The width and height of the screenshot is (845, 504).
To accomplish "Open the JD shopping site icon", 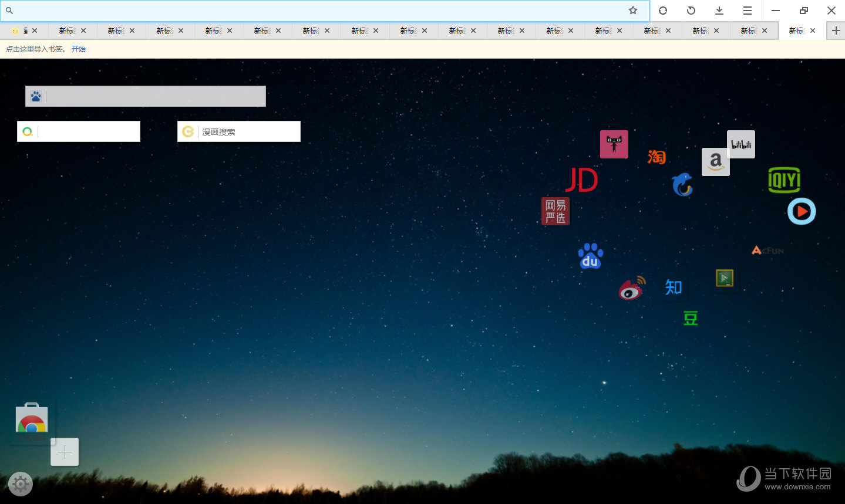I will [581, 180].
